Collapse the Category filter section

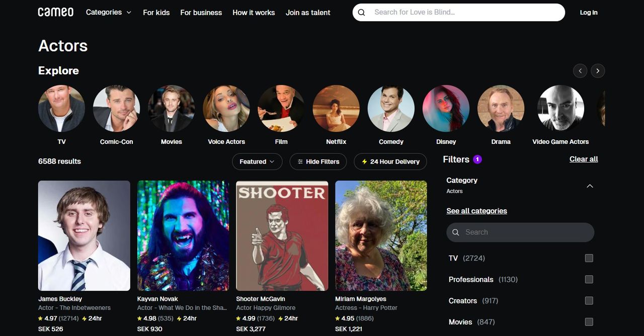point(589,186)
